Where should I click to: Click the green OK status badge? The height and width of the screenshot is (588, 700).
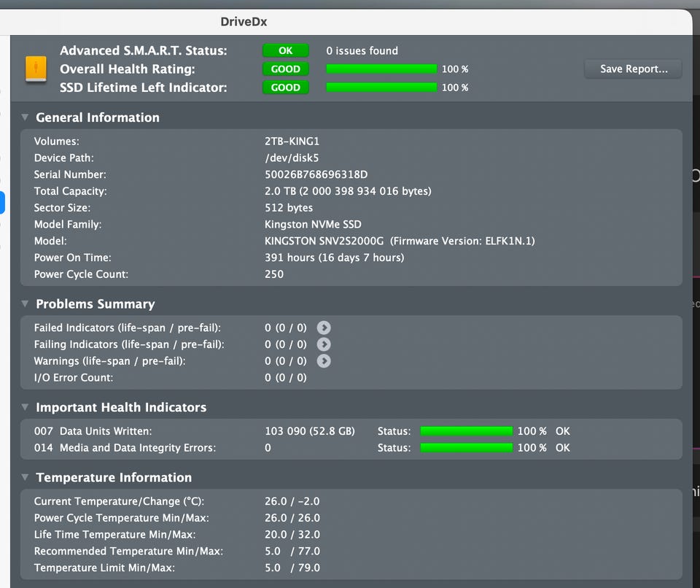point(286,50)
